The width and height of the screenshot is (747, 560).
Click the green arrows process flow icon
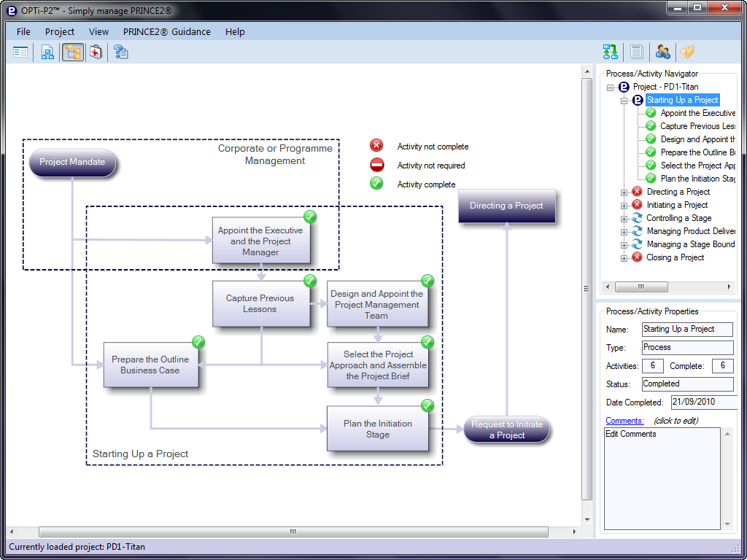click(611, 52)
